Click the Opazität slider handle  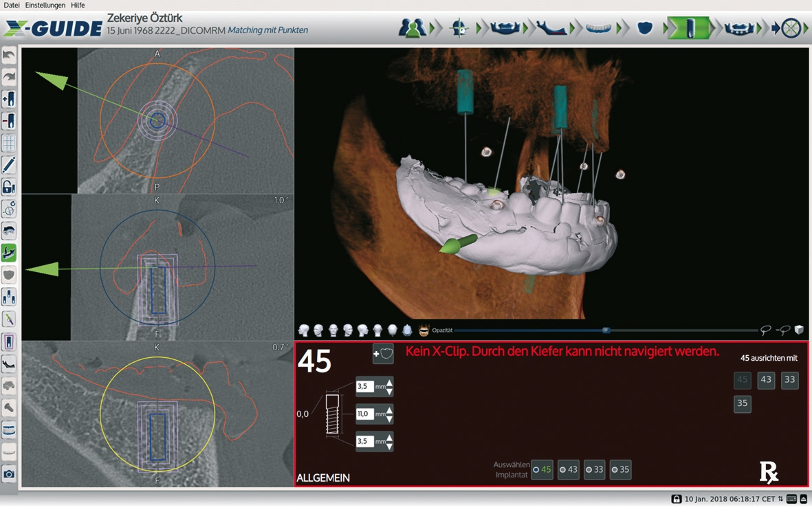point(606,330)
